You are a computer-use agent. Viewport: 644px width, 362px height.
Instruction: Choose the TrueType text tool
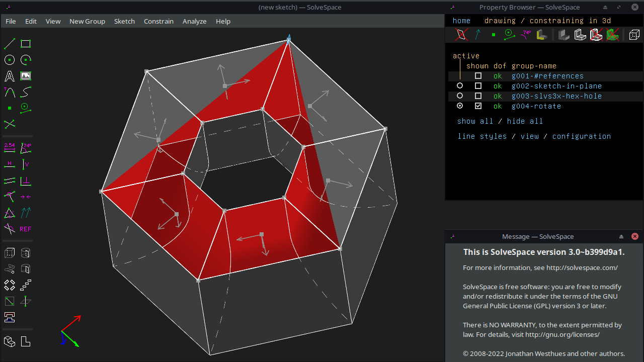[x=9, y=76]
